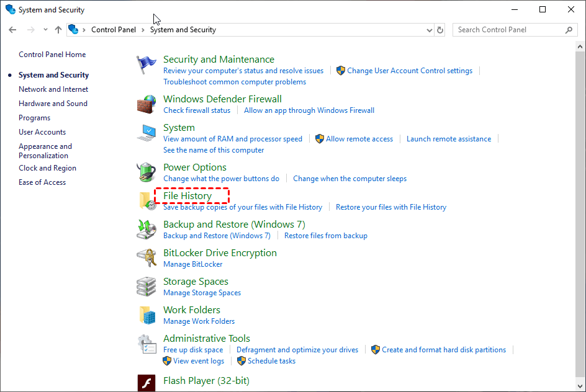Open User Accounts category
586x392 pixels.
pos(42,132)
